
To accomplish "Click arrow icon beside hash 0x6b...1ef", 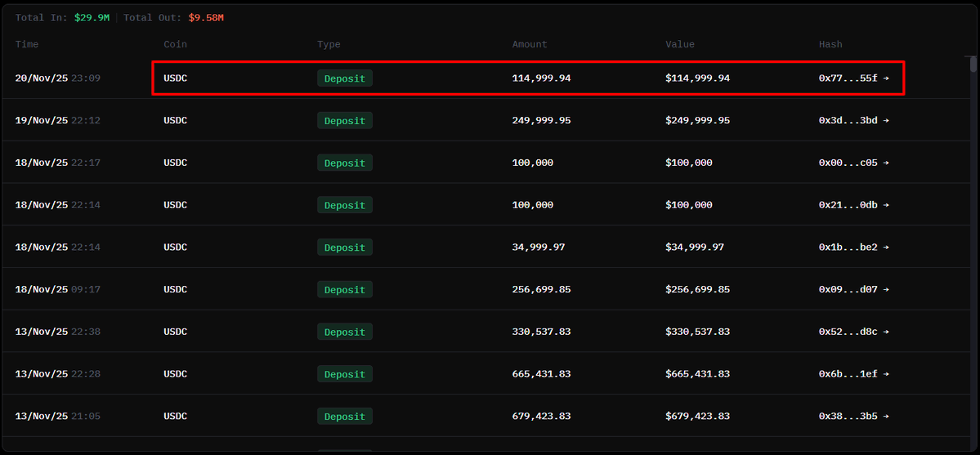I will [886, 374].
